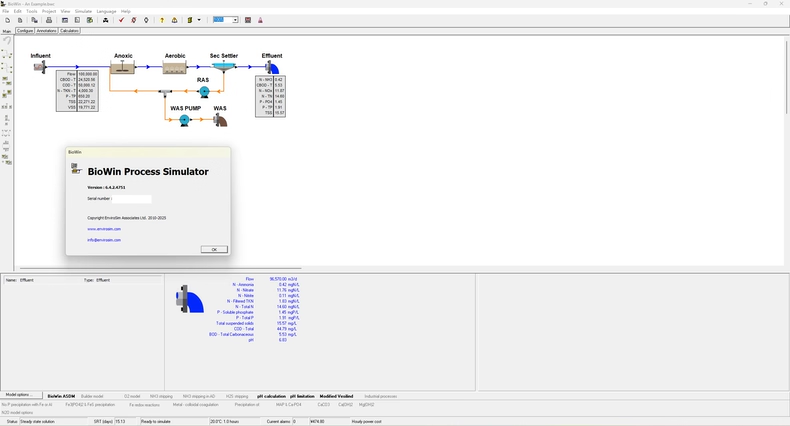Open the www.envirosim.com link

click(104, 229)
